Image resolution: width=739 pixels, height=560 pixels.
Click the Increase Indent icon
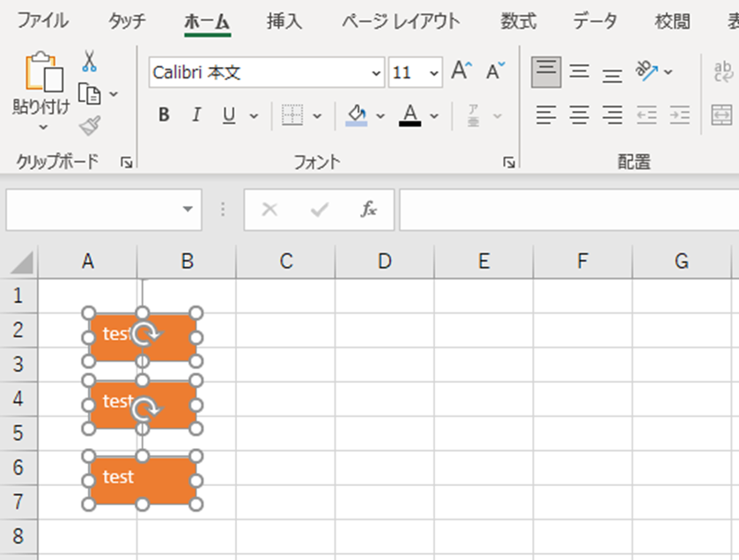[x=680, y=115]
